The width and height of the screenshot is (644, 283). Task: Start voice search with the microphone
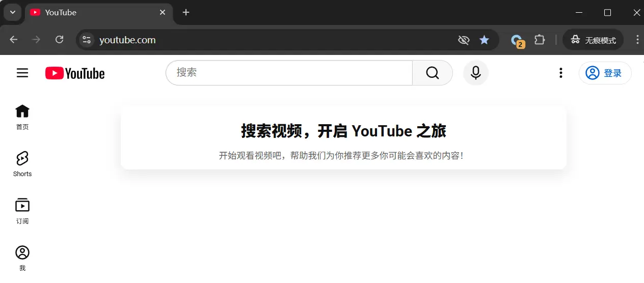(x=476, y=73)
